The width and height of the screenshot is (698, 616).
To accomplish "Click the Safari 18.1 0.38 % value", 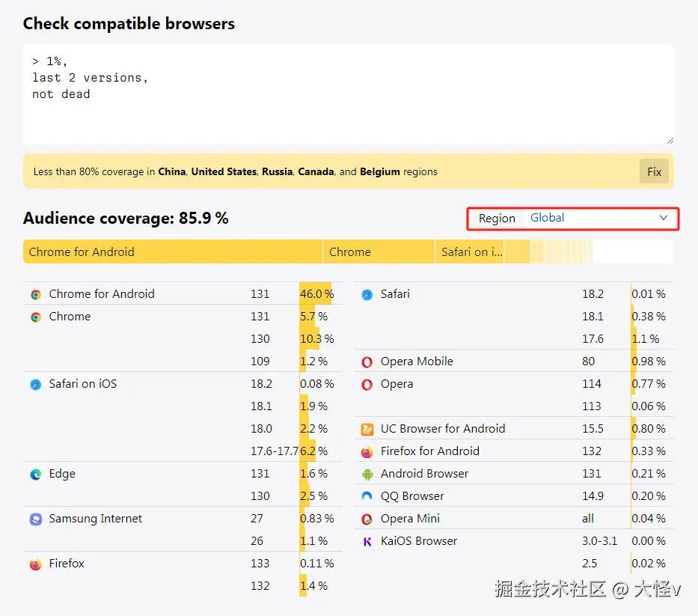I will tap(648, 317).
